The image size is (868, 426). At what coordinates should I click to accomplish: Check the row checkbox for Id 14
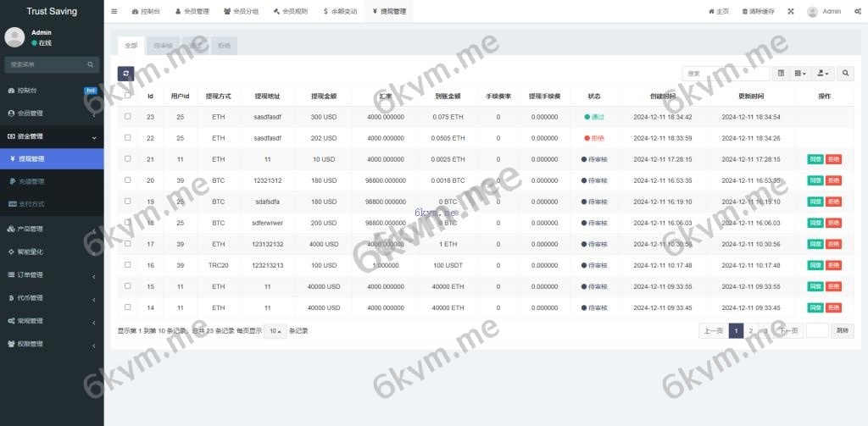coord(128,307)
